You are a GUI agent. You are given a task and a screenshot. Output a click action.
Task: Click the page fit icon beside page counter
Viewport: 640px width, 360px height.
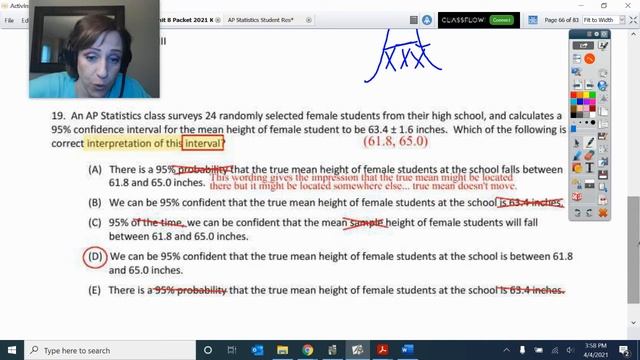tap(533, 20)
